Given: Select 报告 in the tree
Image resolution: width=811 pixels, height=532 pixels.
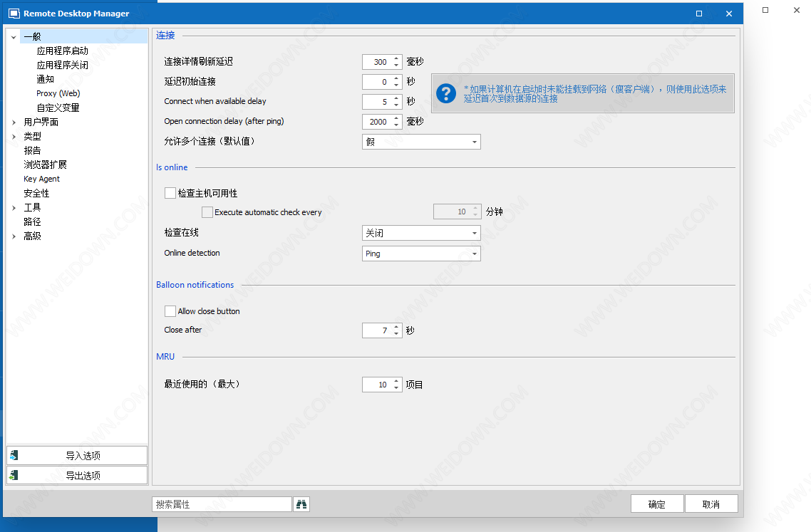Looking at the screenshot, I should click(32, 150).
